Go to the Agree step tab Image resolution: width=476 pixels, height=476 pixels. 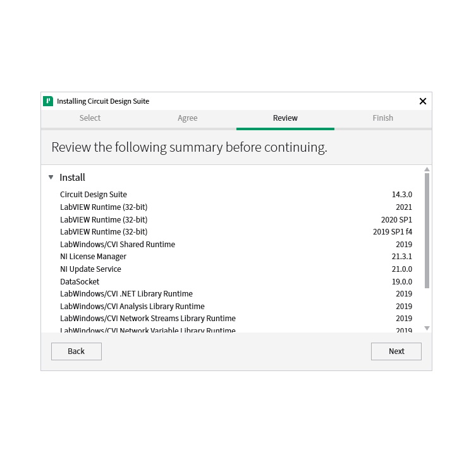pyautogui.click(x=187, y=118)
